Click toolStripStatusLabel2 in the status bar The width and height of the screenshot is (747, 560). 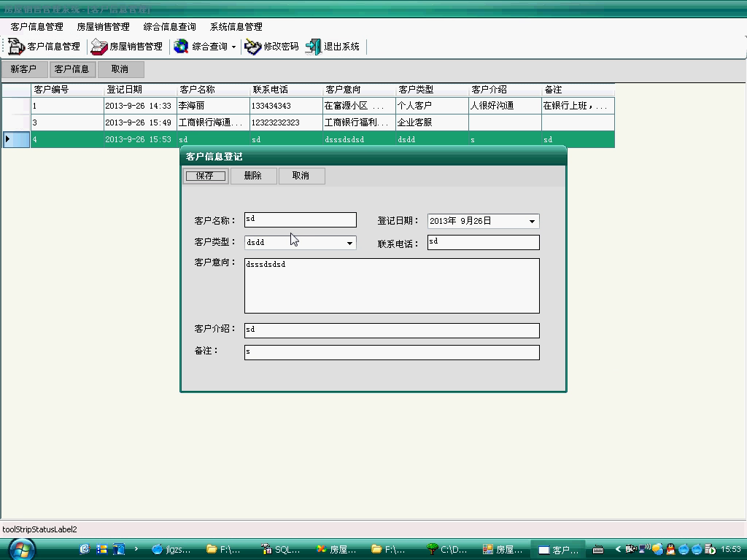point(39,529)
